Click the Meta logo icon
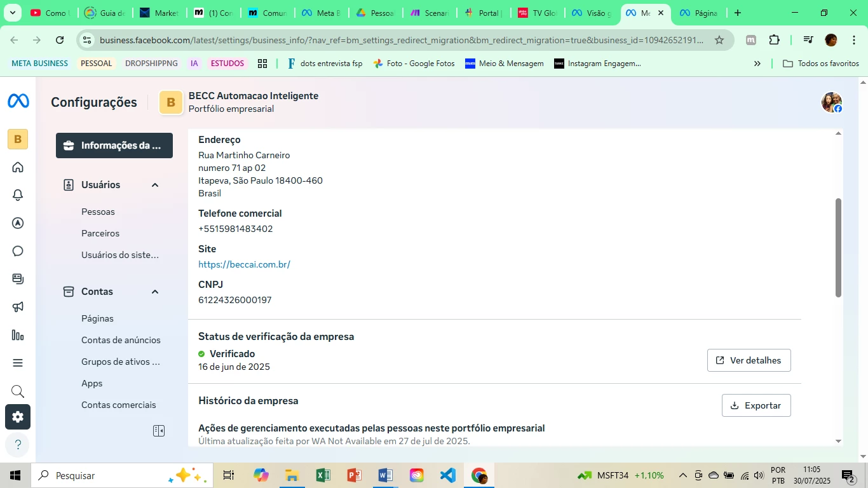The height and width of the screenshot is (488, 868). 18,101
